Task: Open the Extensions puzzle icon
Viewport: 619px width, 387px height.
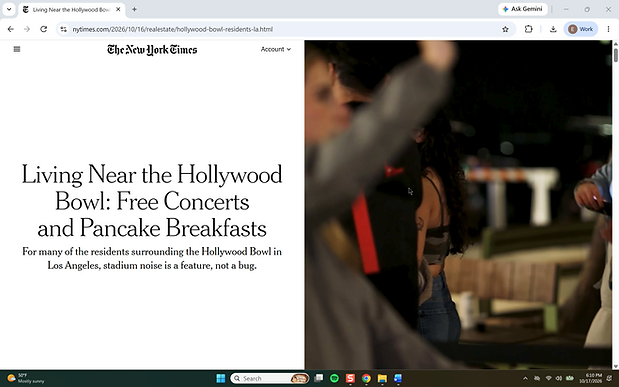Action: [528, 29]
